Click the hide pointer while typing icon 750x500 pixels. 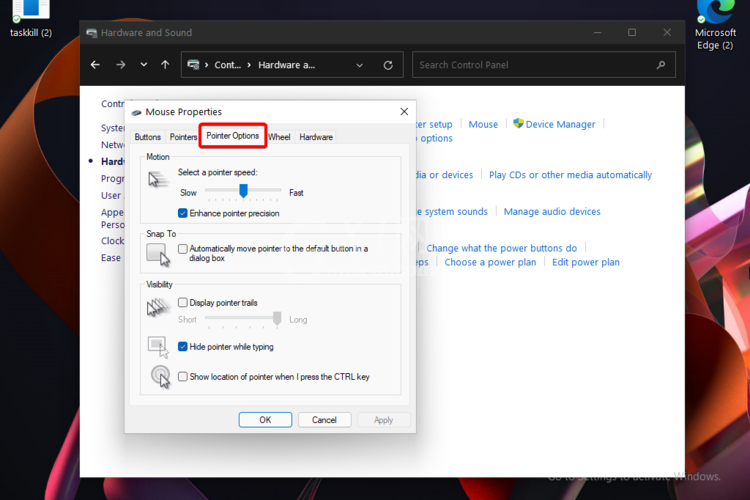[158, 347]
